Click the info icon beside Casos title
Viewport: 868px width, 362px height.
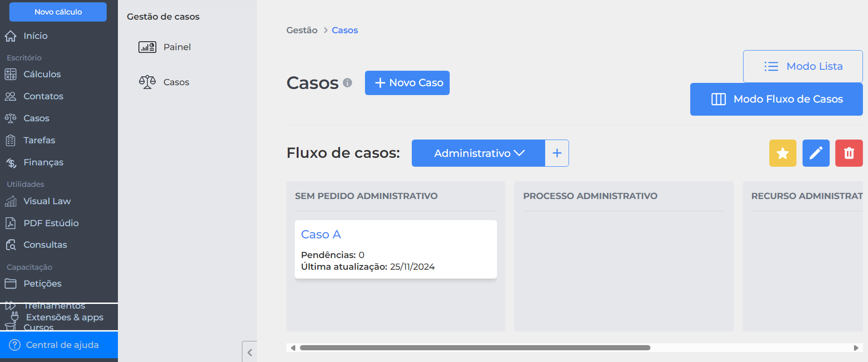(347, 82)
